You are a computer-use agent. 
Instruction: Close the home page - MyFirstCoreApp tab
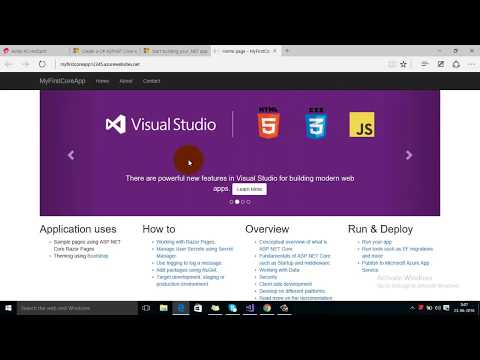(275, 51)
